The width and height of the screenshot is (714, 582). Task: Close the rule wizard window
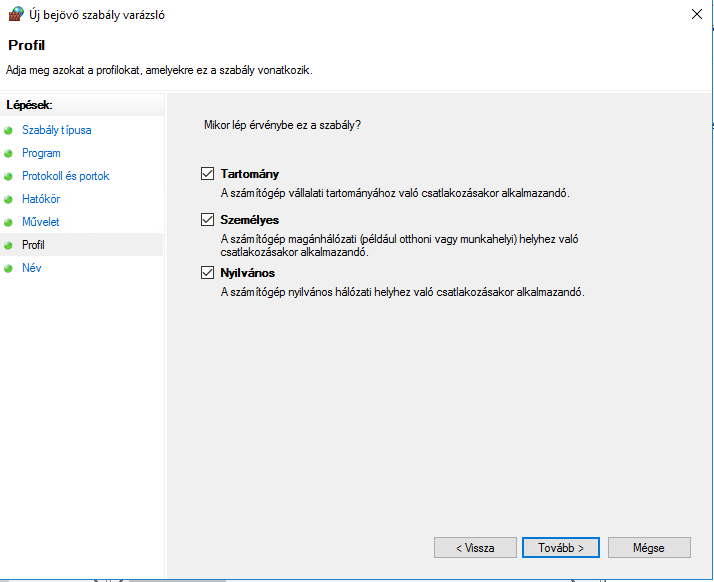point(695,15)
